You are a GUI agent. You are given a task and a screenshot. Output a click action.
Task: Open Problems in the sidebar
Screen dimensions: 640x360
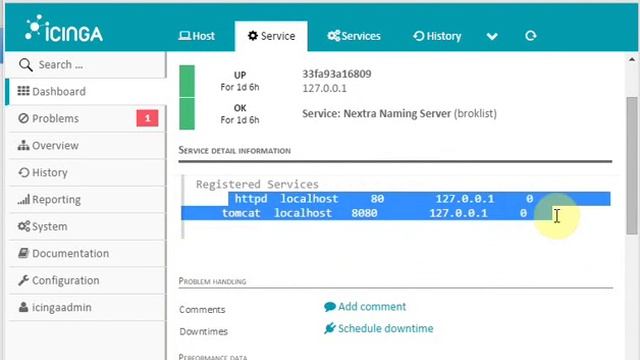pyautogui.click(x=87, y=118)
